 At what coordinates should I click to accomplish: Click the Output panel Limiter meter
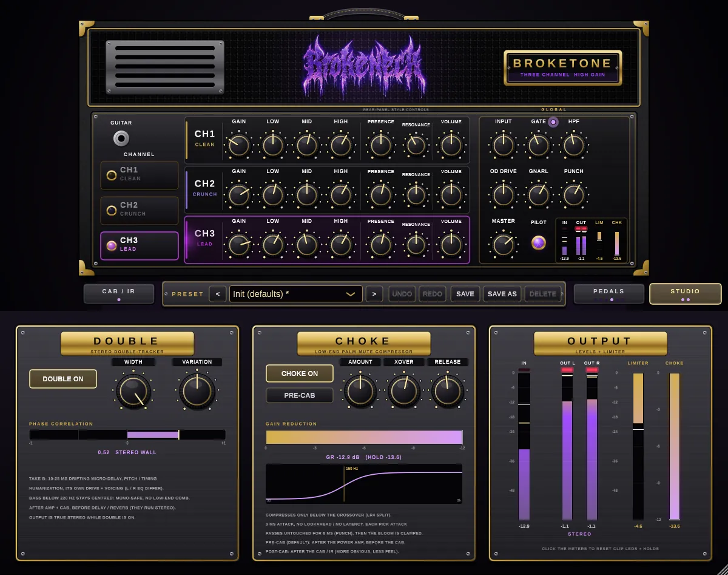[638, 446]
